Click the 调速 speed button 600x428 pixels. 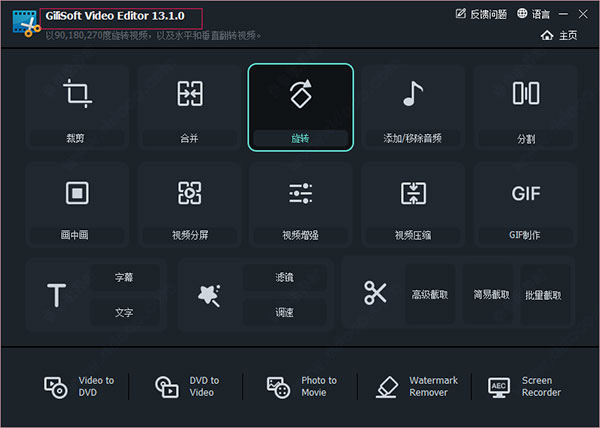(284, 313)
